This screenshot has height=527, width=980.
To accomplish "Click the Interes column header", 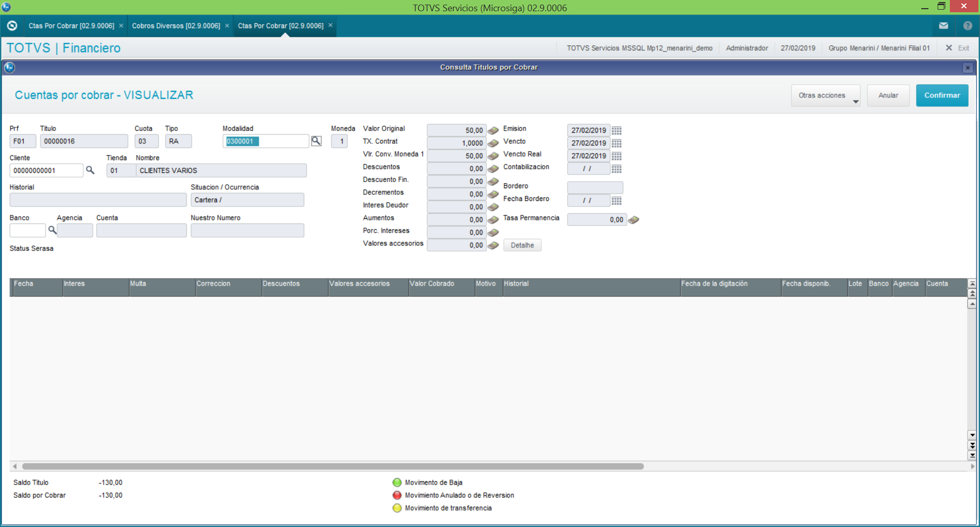I will click(x=95, y=287).
